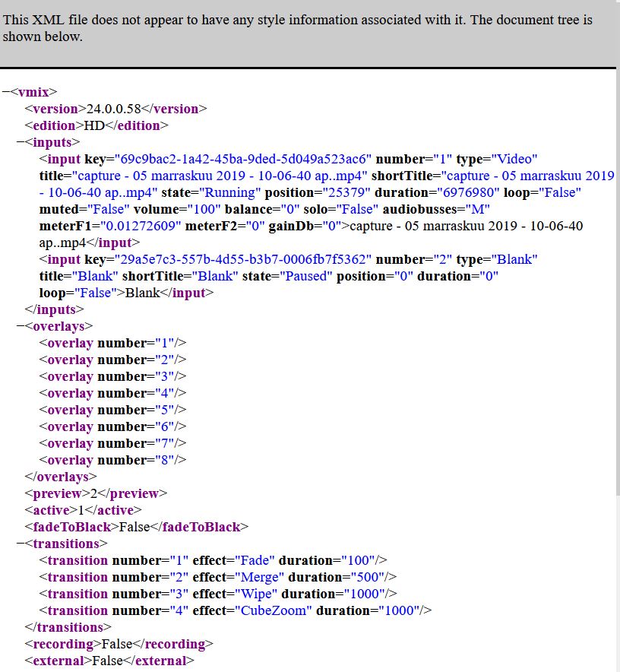This screenshot has width=620, height=672.
Task: Click the overlay number 1 element
Action: (112, 343)
